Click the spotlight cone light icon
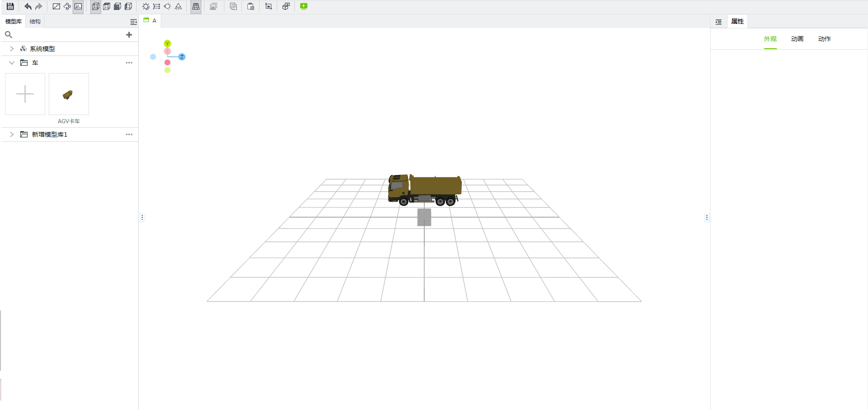The image size is (868, 410). pos(178,6)
